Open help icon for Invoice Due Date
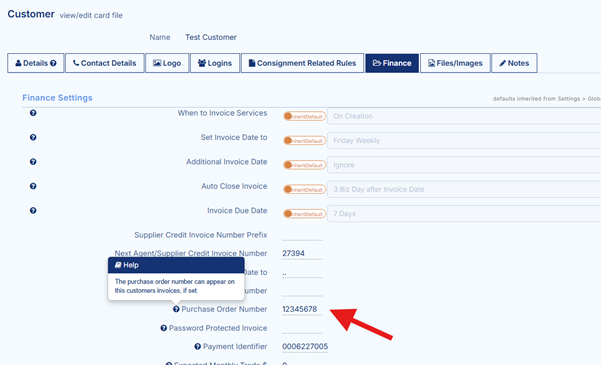This screenshot has width=601, height=365. [33, 210]
